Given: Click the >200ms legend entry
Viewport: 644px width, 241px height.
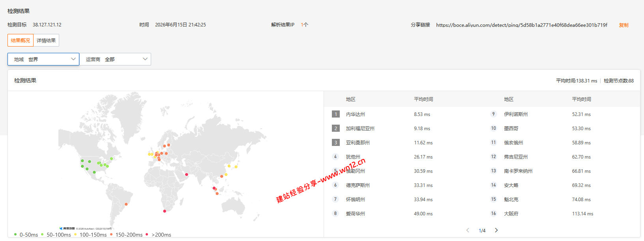Looking at the screenshot, I should (159, 235).
